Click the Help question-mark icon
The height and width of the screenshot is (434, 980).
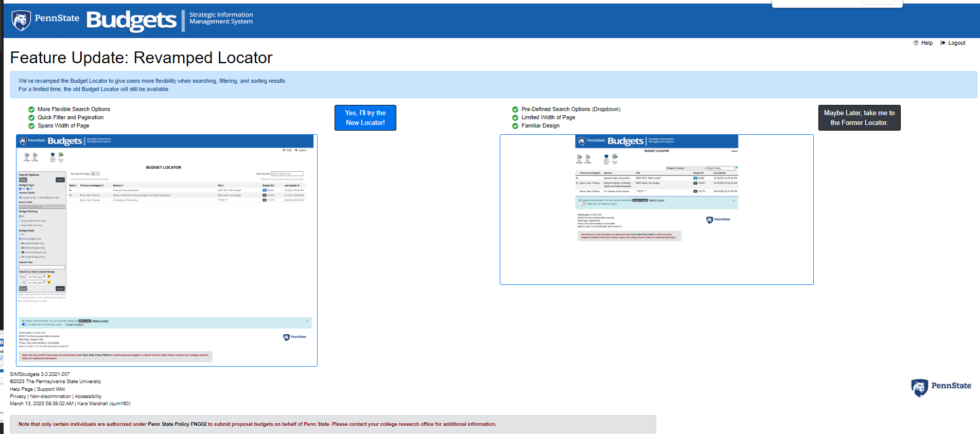[x=916, y=43]
